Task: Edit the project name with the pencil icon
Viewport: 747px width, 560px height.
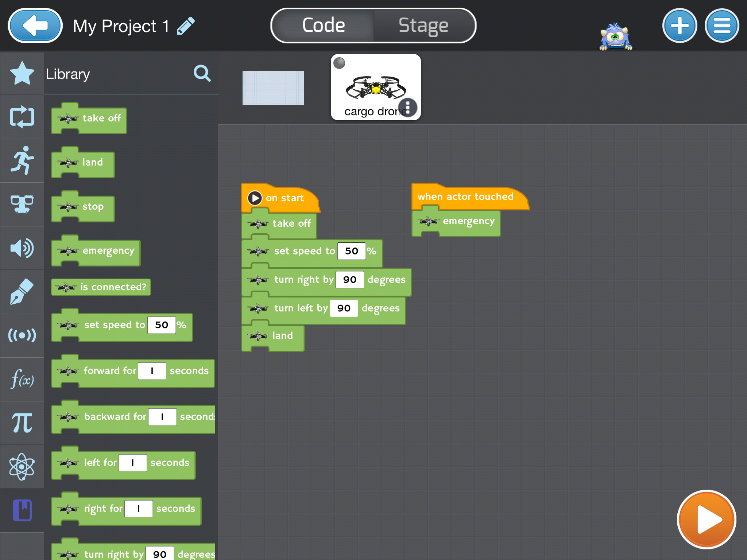Action: tap(186, 26)
